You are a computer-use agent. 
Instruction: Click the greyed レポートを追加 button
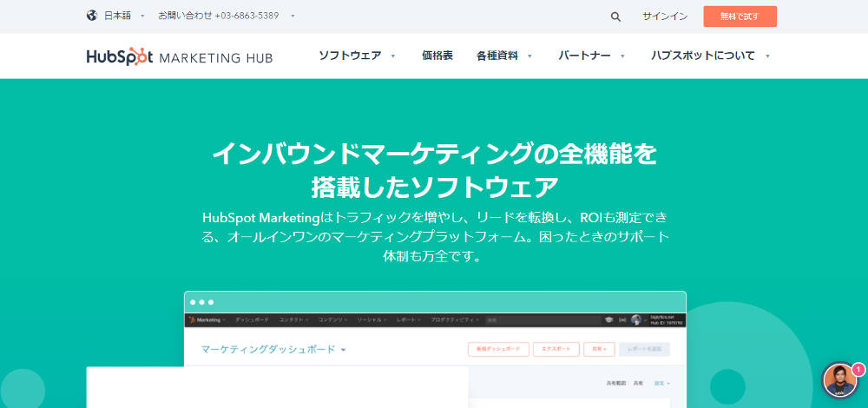point(644,349)
